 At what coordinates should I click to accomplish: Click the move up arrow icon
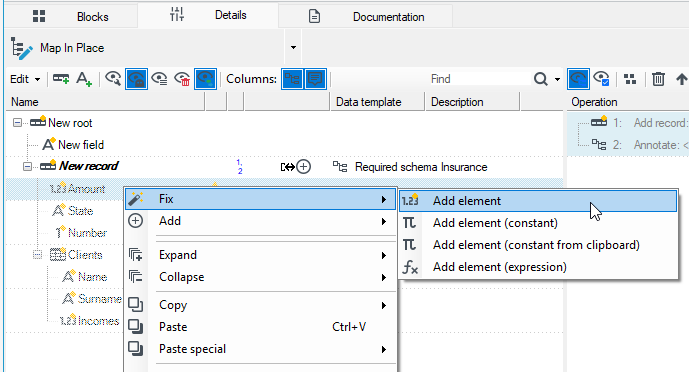click(682, 79)
